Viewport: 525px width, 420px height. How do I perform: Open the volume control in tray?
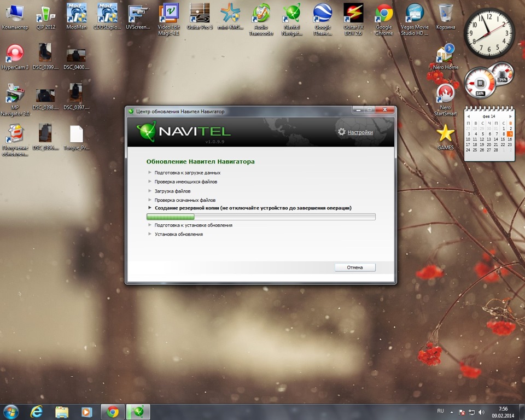(x=481, y=412)
